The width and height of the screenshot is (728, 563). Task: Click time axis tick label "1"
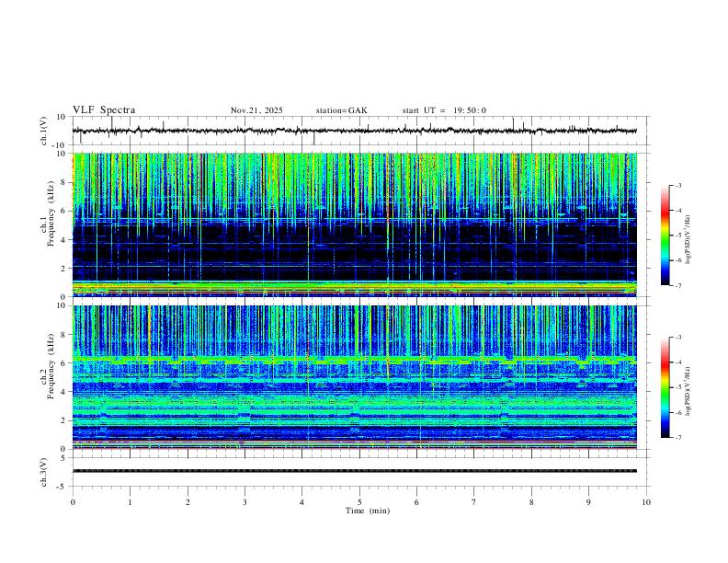tap(130, 502)
